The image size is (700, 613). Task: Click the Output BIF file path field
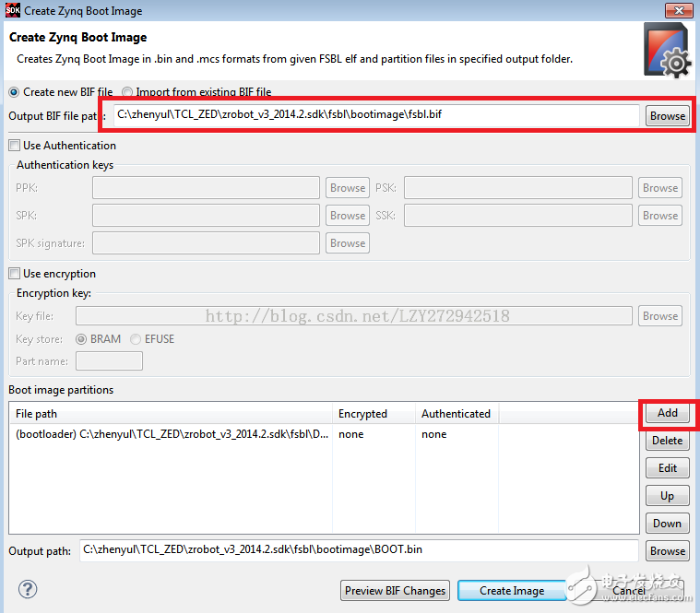374,115
